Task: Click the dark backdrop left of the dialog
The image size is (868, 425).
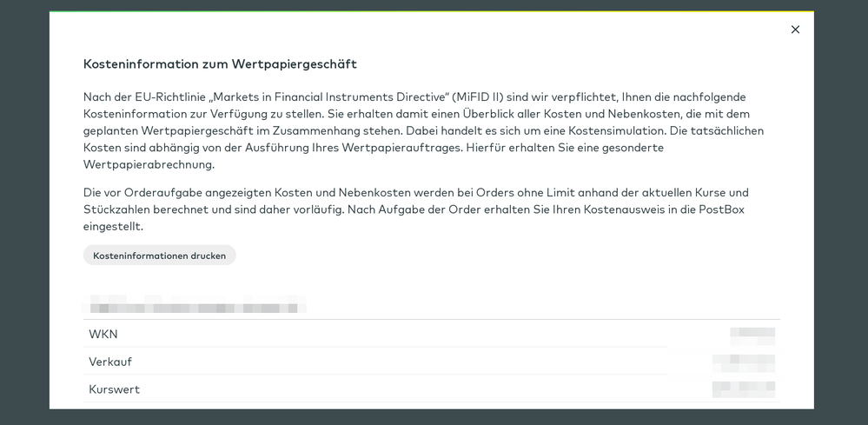Action: 24,217
